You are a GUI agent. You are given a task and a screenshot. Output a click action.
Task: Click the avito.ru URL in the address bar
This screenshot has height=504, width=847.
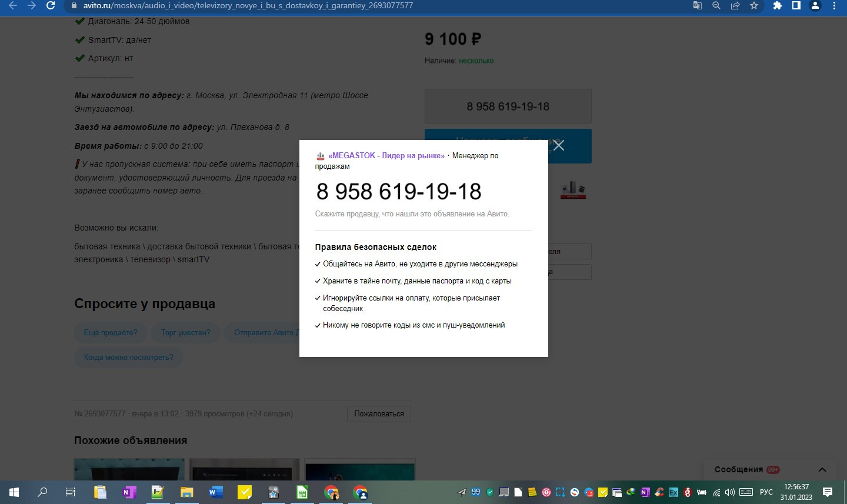click(248, 5)
